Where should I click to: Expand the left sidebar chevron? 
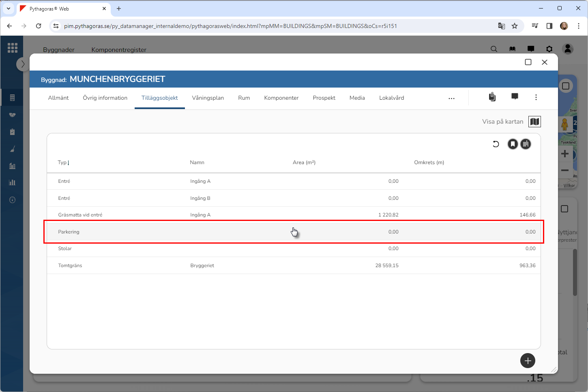click(23, 64)
